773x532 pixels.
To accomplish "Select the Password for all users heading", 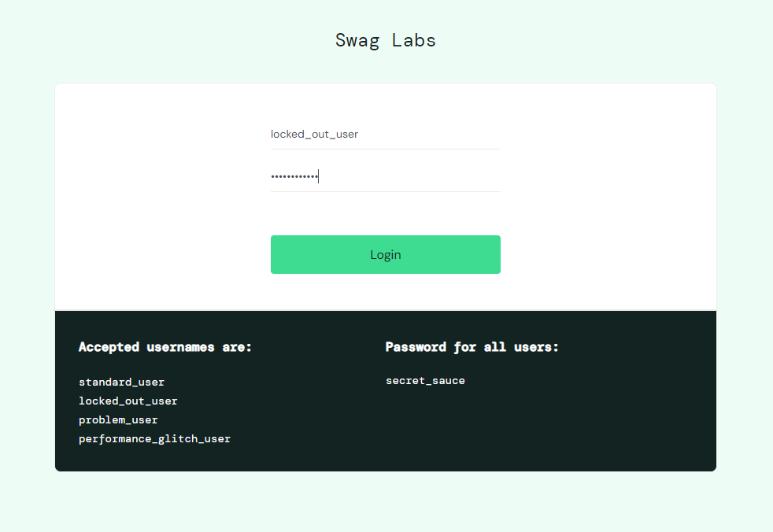I will (x=472, y=346).
